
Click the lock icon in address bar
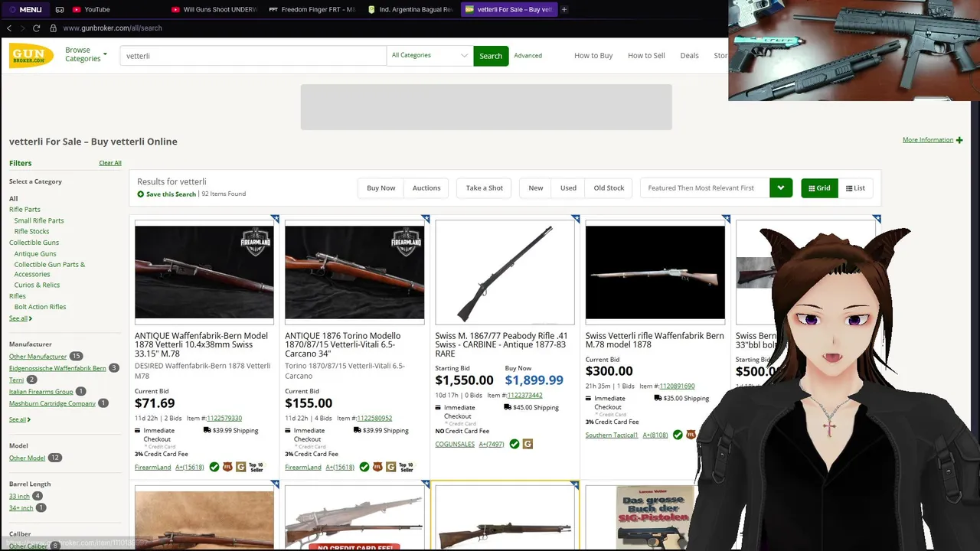pos(53,28)
